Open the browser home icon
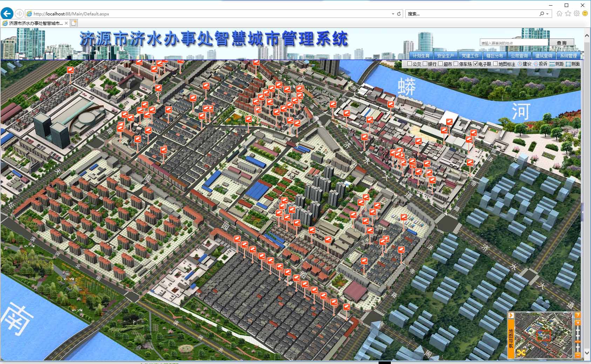591x364 pixels. click(x=559, y=13)
